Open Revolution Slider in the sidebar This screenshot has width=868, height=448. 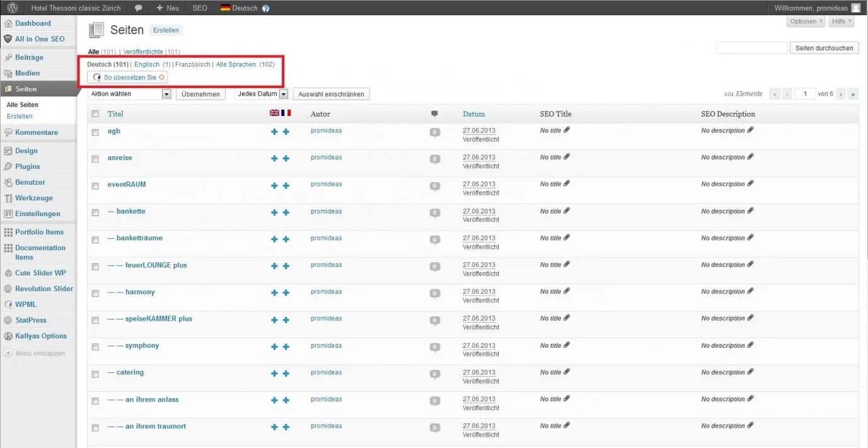(44, 289)
